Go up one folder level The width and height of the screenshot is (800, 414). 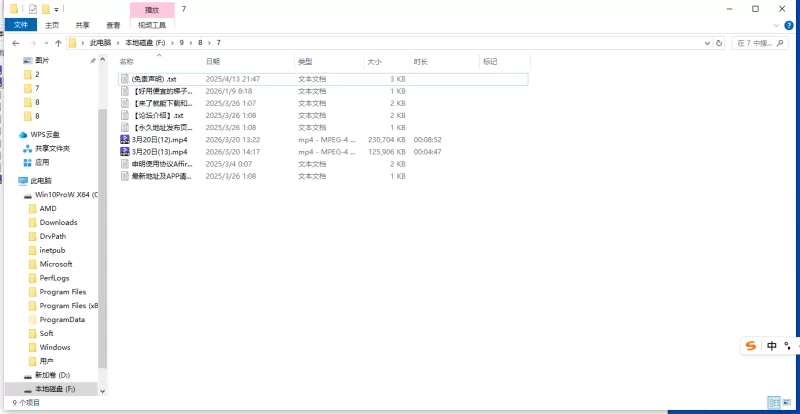(x=59, y=43)
